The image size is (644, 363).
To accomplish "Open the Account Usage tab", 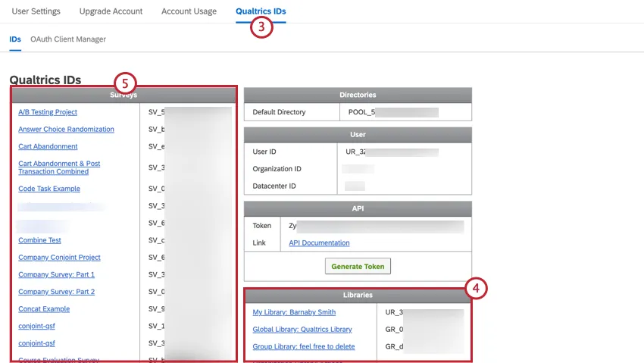I will click(x=189, y=11).
